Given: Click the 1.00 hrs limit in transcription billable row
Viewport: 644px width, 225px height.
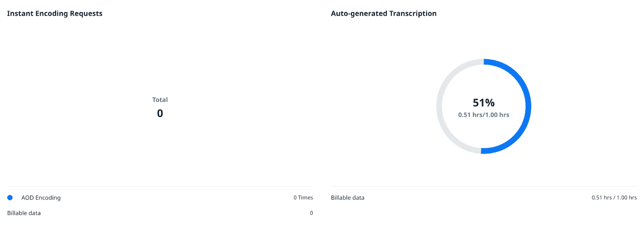Looking at the screenshot, I should coord(627,198).
